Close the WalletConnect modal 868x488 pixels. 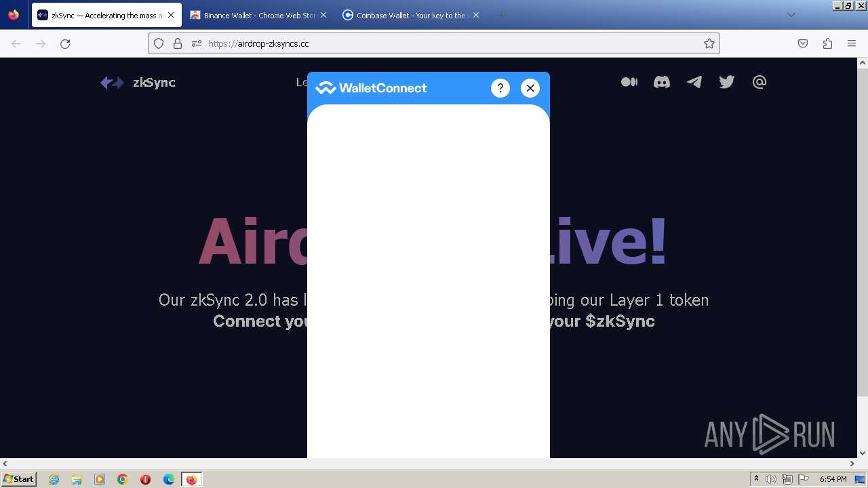(x=530, y=88)
